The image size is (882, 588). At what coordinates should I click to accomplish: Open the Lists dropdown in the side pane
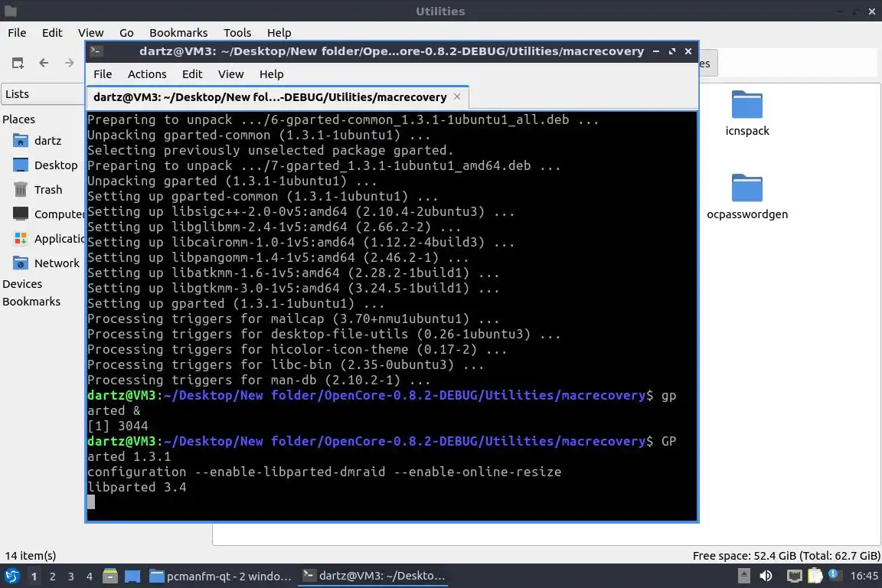pos(44,94)
